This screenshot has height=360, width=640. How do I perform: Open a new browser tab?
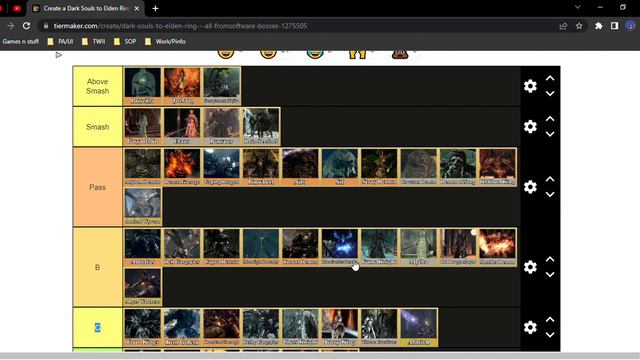pyautogui.click(x=155, y=8)
